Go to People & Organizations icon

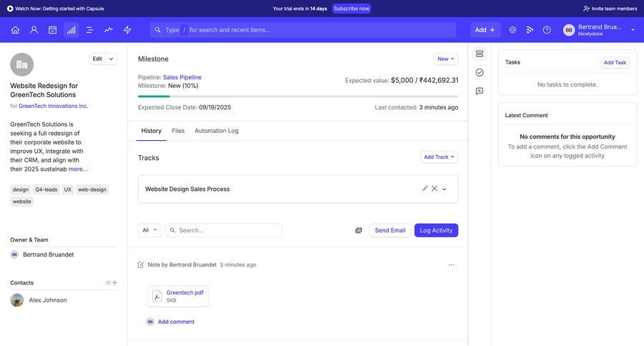(34, 30)
